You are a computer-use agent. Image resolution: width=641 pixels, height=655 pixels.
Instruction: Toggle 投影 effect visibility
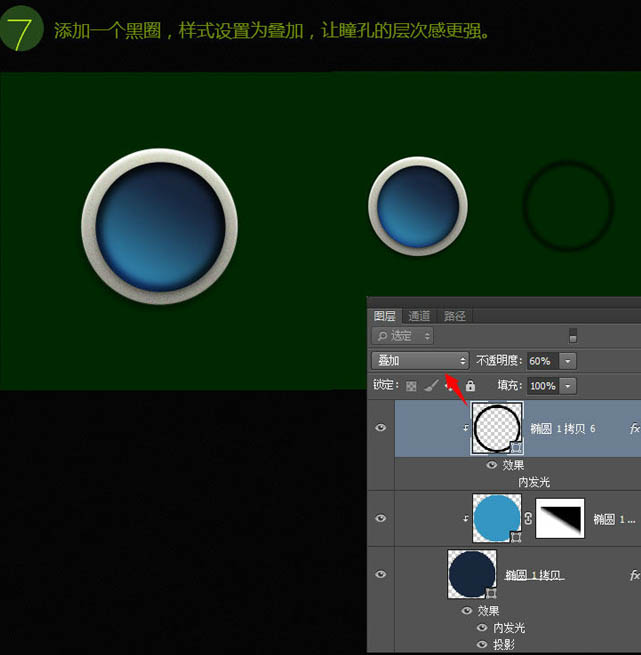(483, 645)
